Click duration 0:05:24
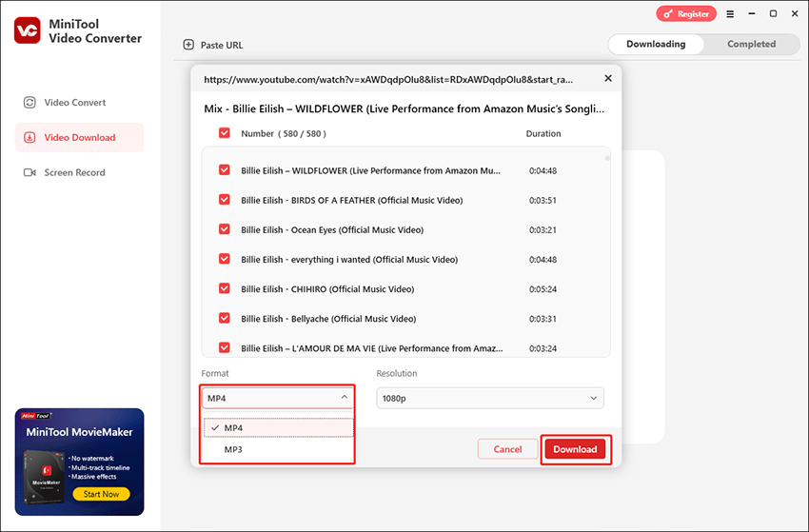 pyautogui.click(x=543, y=289)
